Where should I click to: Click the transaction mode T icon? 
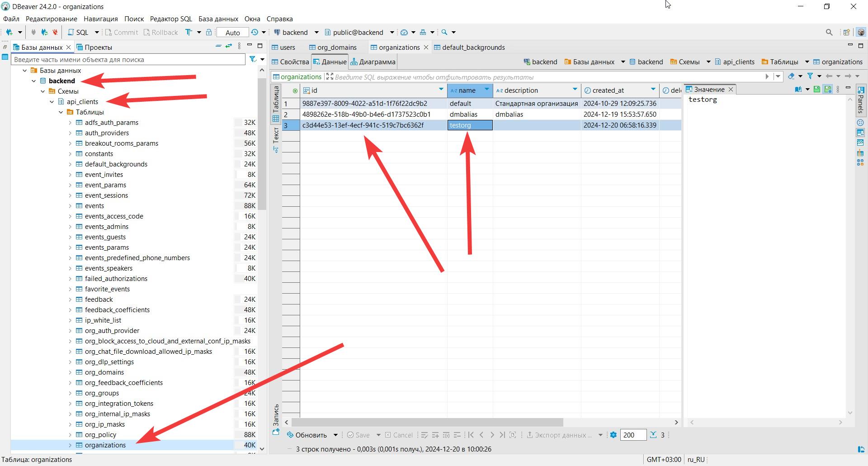[x=189, y=32]
